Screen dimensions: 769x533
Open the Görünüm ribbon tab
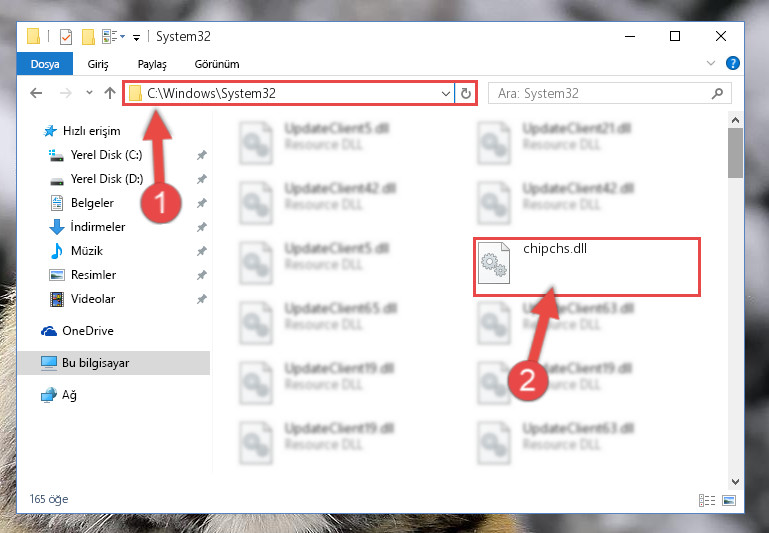coord(217,64)
